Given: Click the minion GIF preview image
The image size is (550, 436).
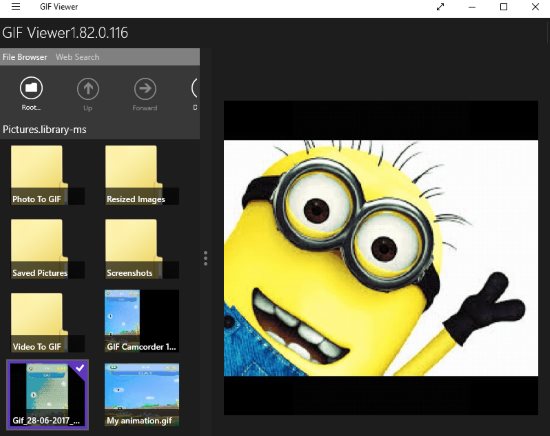Looking at the screenshot, I should (x=381, y=258).
